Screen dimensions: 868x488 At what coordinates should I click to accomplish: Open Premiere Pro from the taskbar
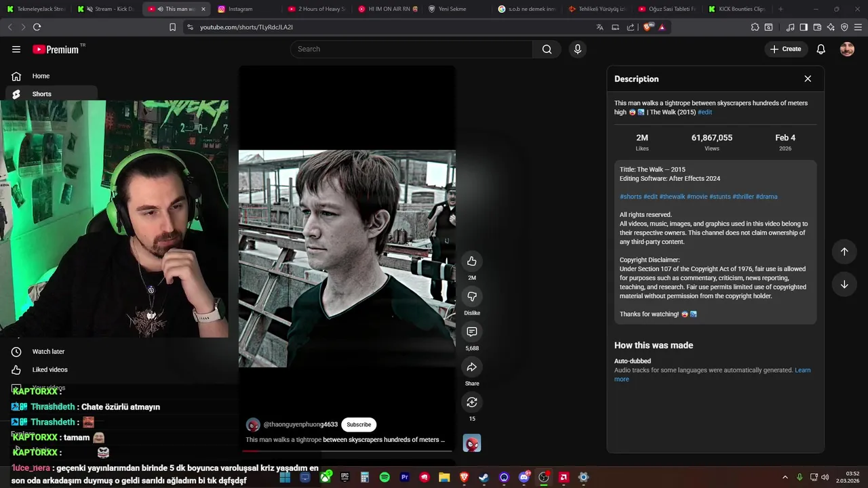tap(405, 477)
